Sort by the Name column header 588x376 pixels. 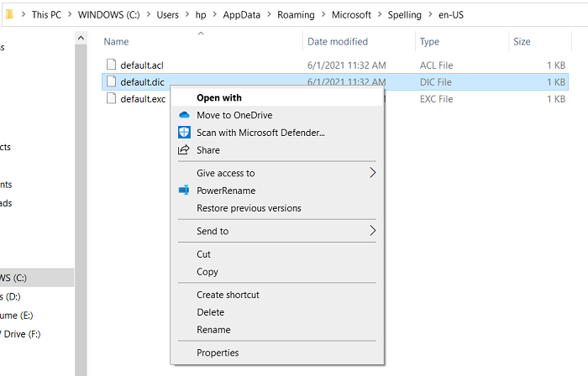(x=116, y=41)
